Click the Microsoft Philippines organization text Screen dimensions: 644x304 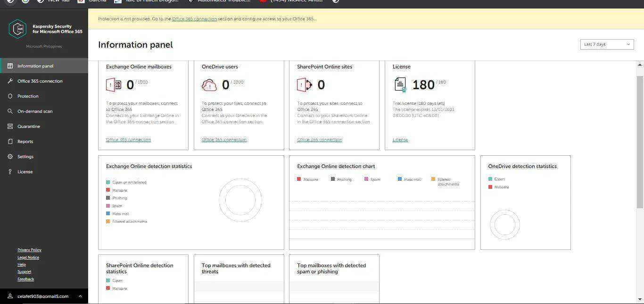44,46
